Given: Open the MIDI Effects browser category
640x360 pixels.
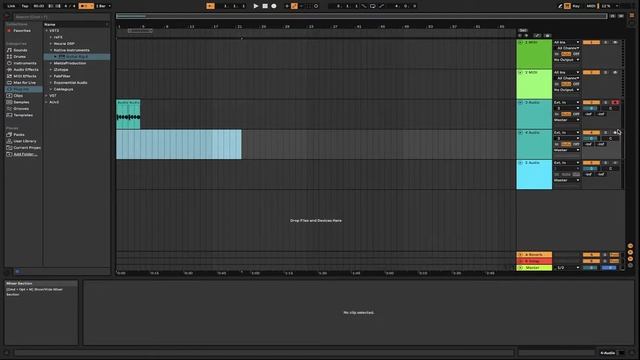Looking at the screenshot, I should (x=24, y=76).
